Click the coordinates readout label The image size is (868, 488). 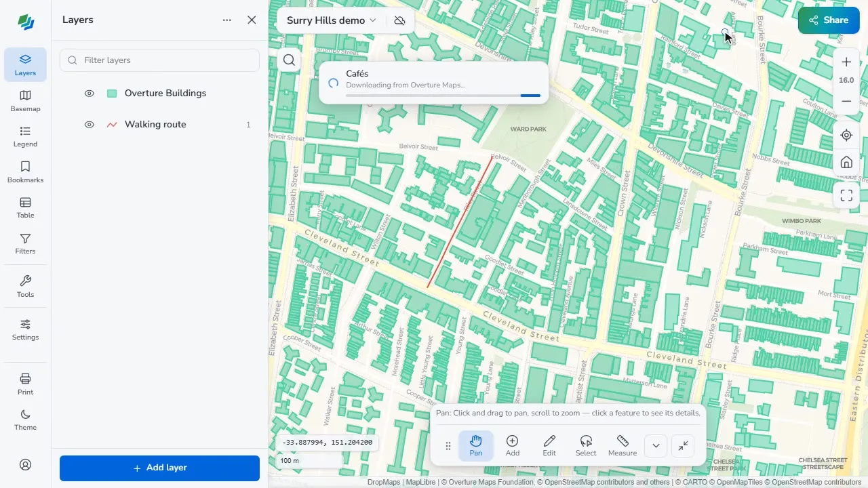tap(328, 443)
